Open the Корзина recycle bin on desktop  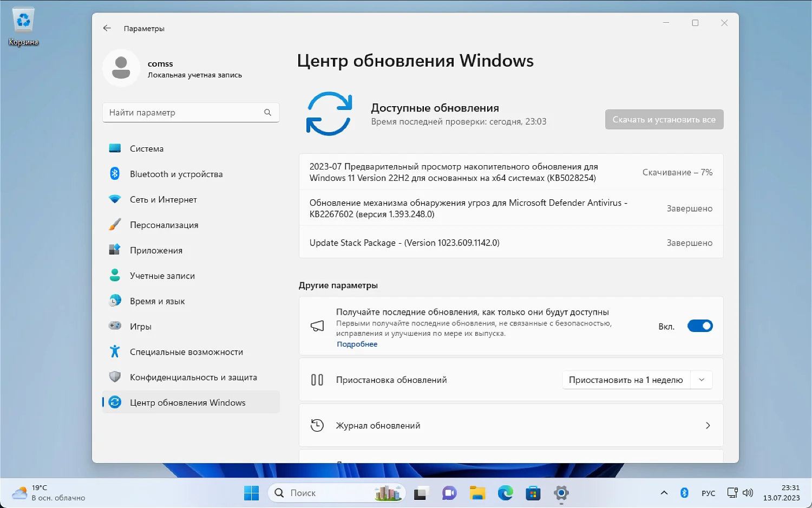23,26
